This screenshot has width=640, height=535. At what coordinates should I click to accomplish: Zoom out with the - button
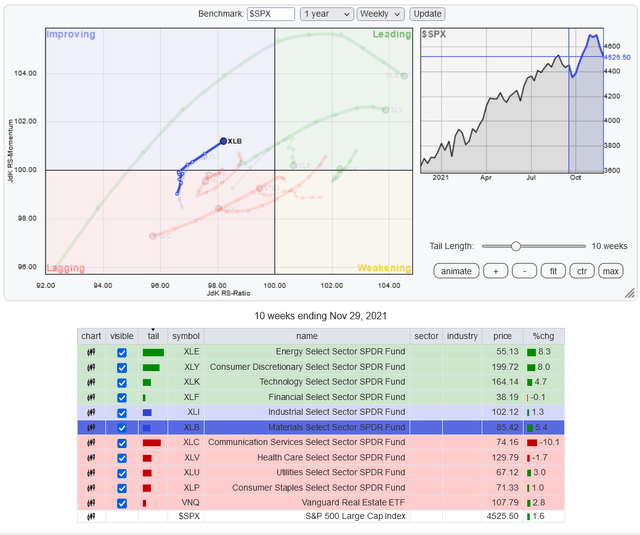coord(524,271)
